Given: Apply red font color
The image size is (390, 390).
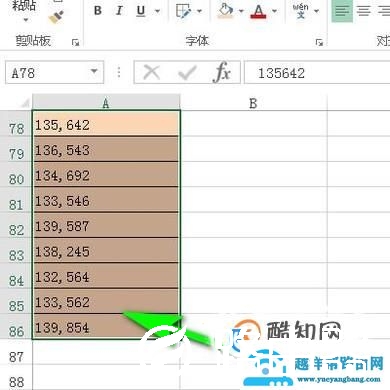Looking at the screenshot, I should pyautogui.click(x=259, y=11).
